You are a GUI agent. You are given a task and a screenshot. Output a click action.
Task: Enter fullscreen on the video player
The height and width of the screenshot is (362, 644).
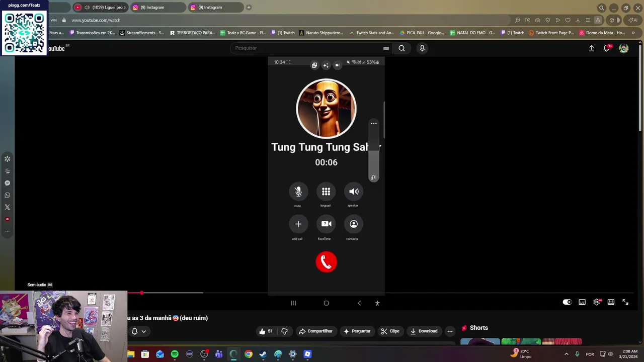coord(625,302)
